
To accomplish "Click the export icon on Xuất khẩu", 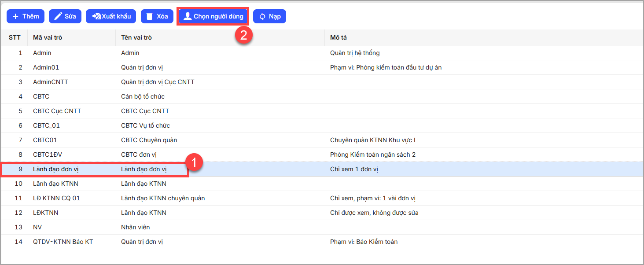I will tap(96, 16).
